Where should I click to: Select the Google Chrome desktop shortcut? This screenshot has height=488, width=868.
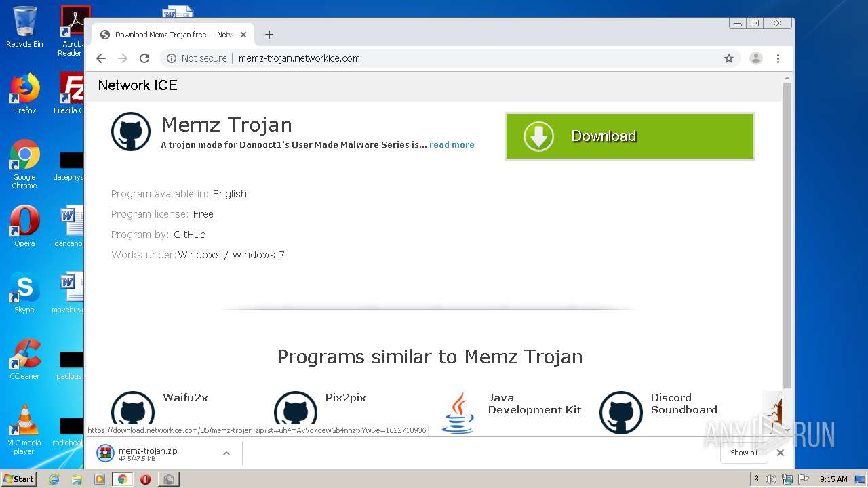click(24, 164)
